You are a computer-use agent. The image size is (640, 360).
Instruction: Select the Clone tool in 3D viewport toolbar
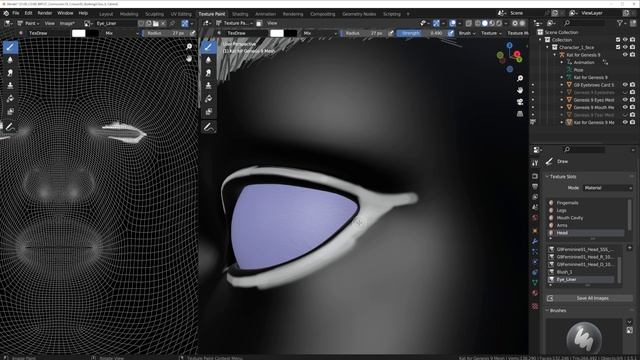(x=209, y=85)
